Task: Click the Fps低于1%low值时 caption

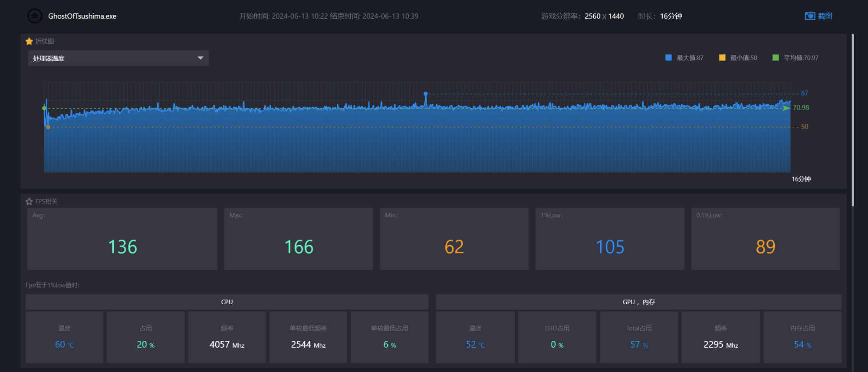Action: (x=53, y=285)
